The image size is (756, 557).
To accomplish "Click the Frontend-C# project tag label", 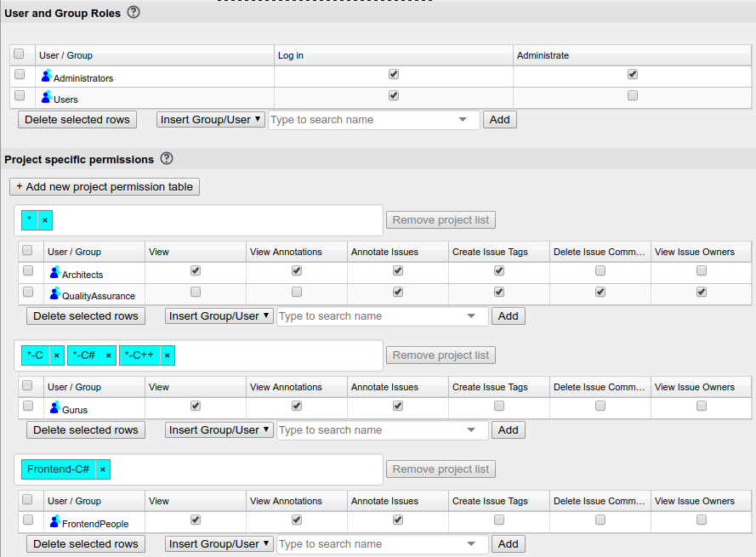I will click(x=59, y=469).
